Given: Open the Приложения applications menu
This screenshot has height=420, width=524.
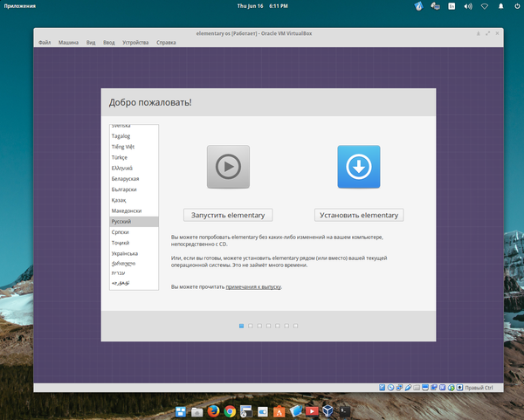Looking at the screenshot, I should point(21,6).
